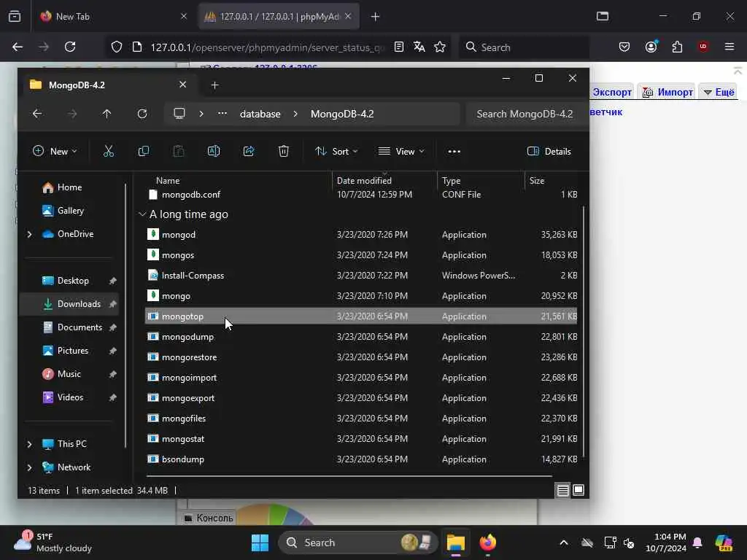Open Windows Start menu
Viewport: 747px width, 560px height.
click(260, 542)
